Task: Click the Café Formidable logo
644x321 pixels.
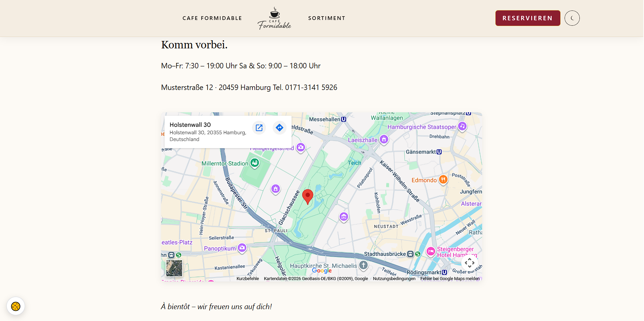Action: coord(274,18)
